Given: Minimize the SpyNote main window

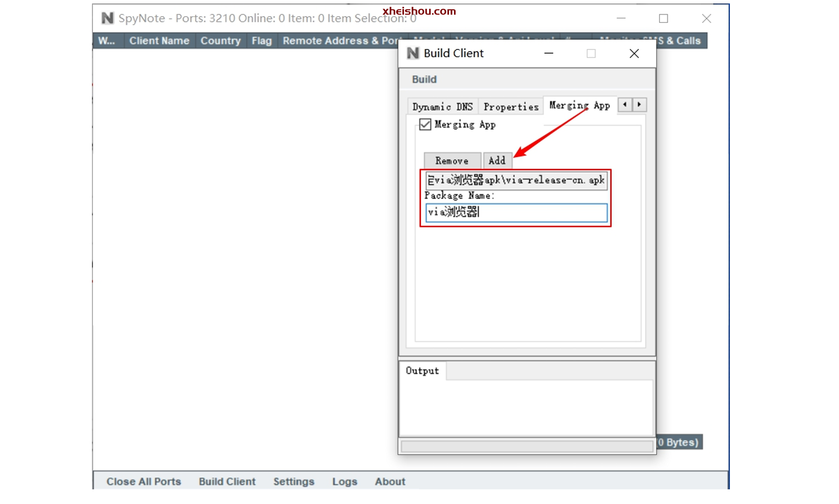Looking at the screenshot, I should pyautogui.click(x=621, y=19).
